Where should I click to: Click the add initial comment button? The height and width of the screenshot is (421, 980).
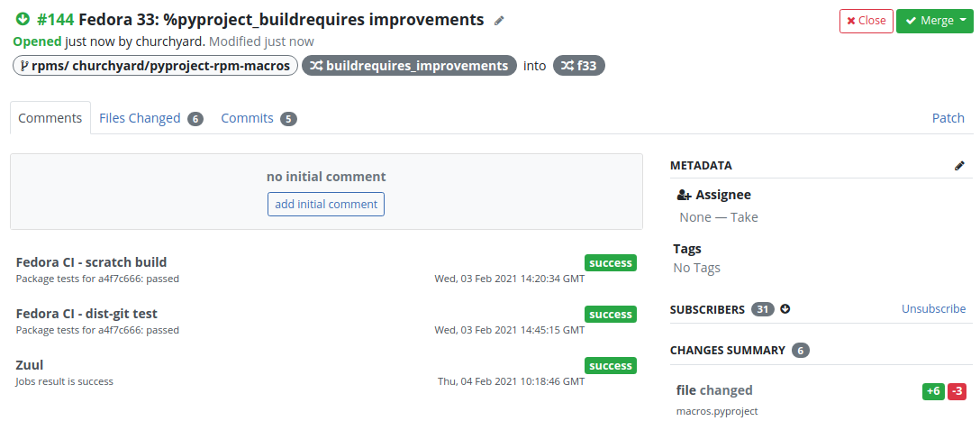click(x=326, y=205)
